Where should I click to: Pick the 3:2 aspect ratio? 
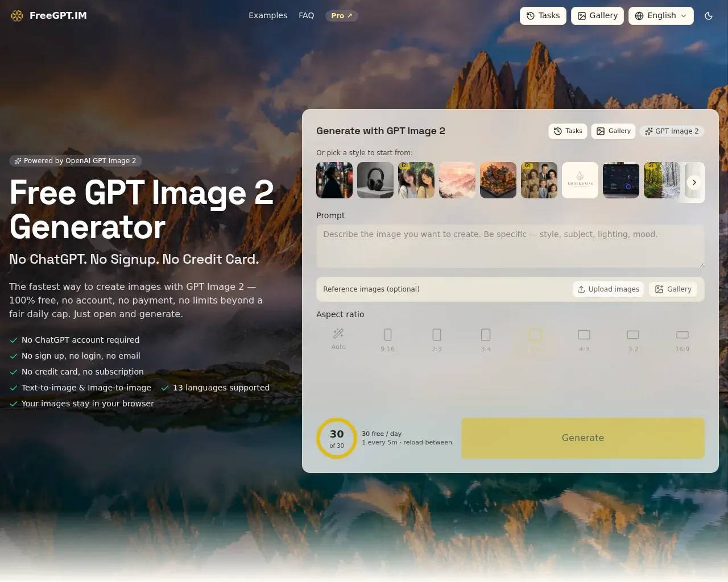point(633,340)
